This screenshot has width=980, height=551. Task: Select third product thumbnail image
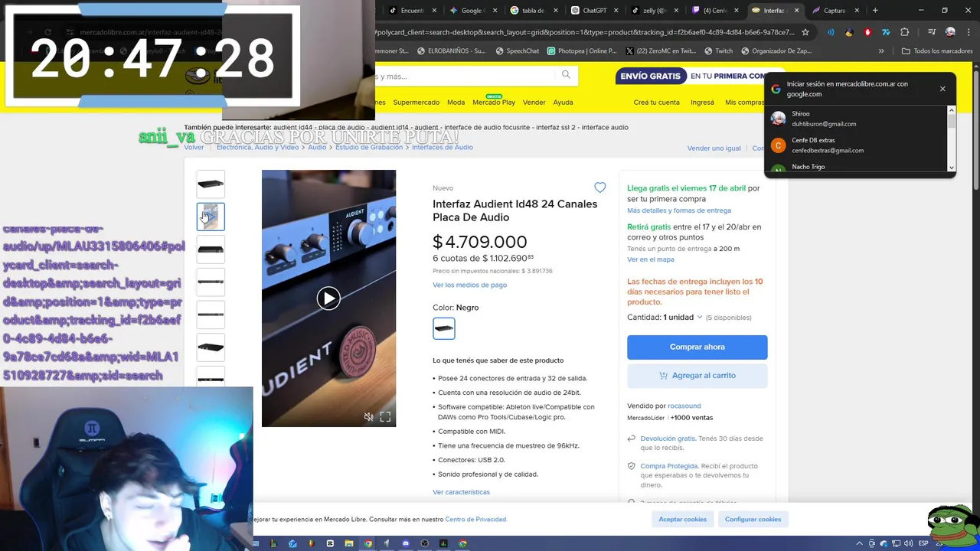[211, 249]
